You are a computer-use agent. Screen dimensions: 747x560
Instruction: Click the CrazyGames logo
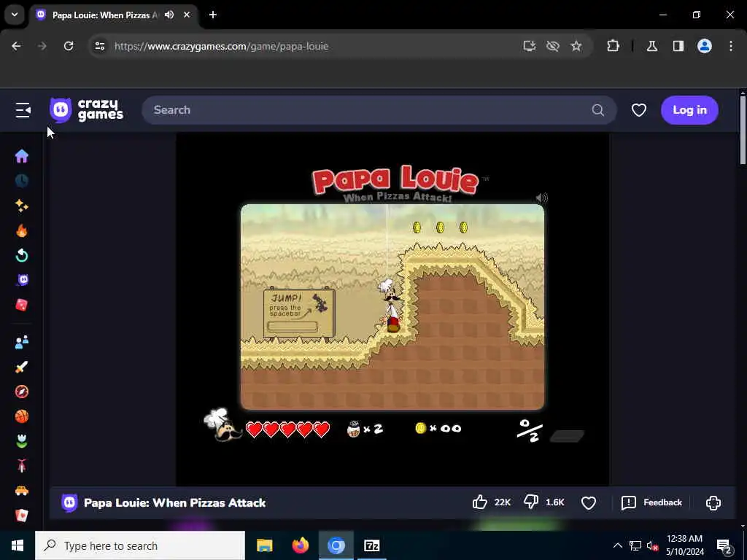86,110
